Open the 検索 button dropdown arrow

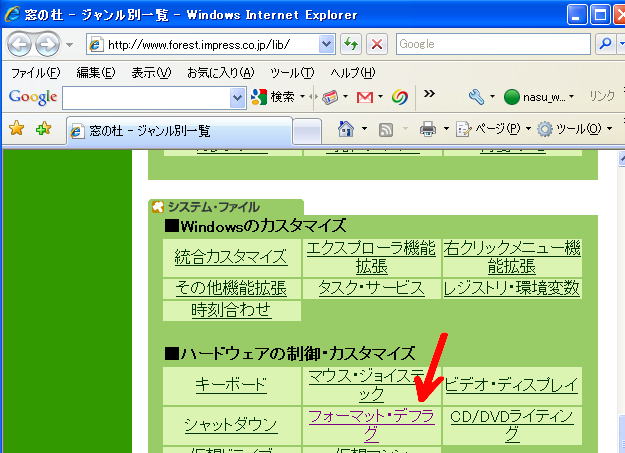(x=302, y=97)
